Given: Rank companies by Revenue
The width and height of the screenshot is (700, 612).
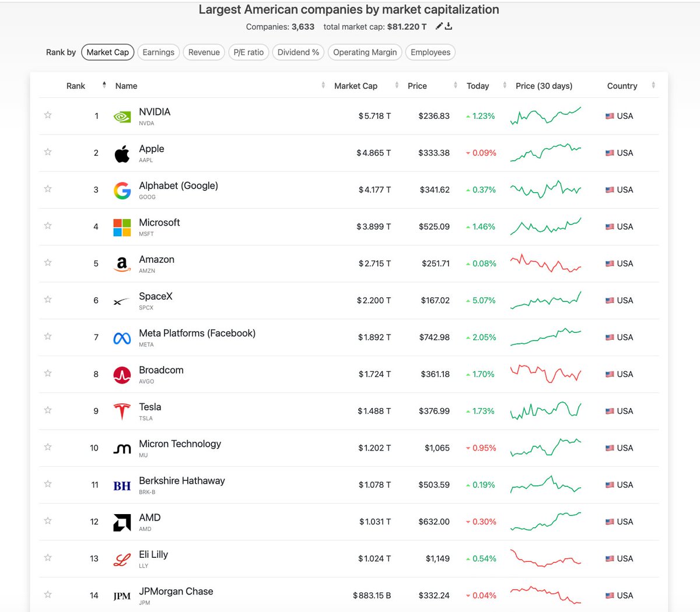Looking at the screenshot, I should 204,52.
